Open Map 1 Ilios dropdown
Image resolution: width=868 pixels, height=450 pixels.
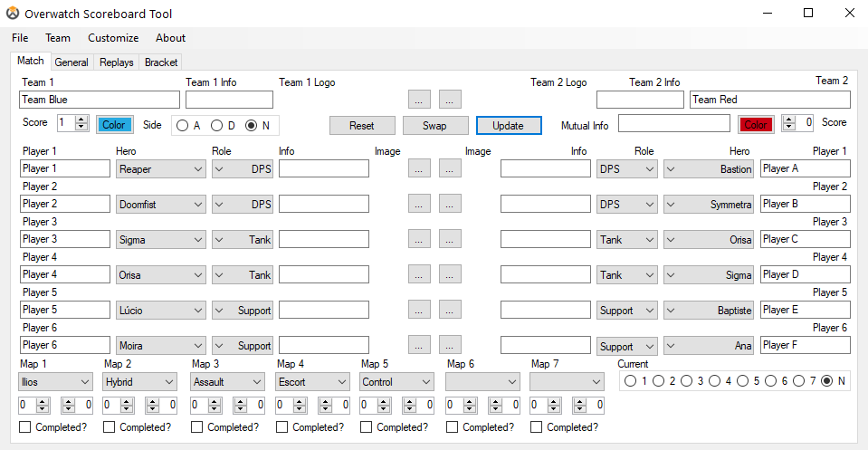click(55, 382)
